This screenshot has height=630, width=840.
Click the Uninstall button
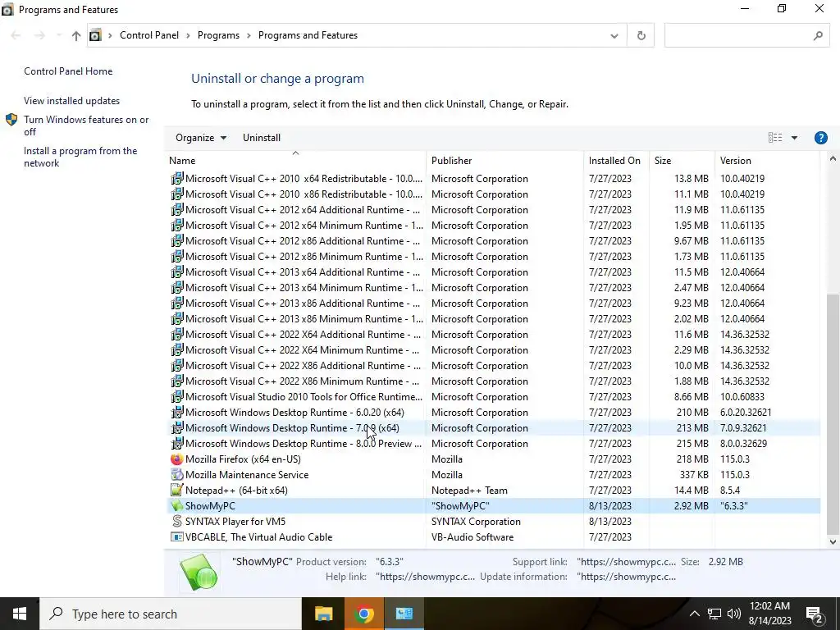pyautogui.click(x=262, y=138)
